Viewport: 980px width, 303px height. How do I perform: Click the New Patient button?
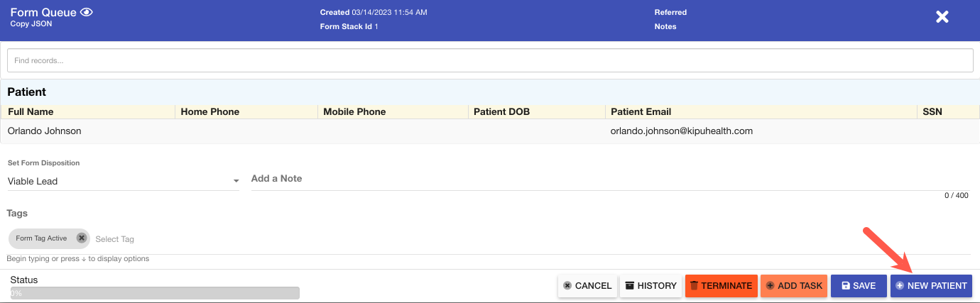(930, 285)
